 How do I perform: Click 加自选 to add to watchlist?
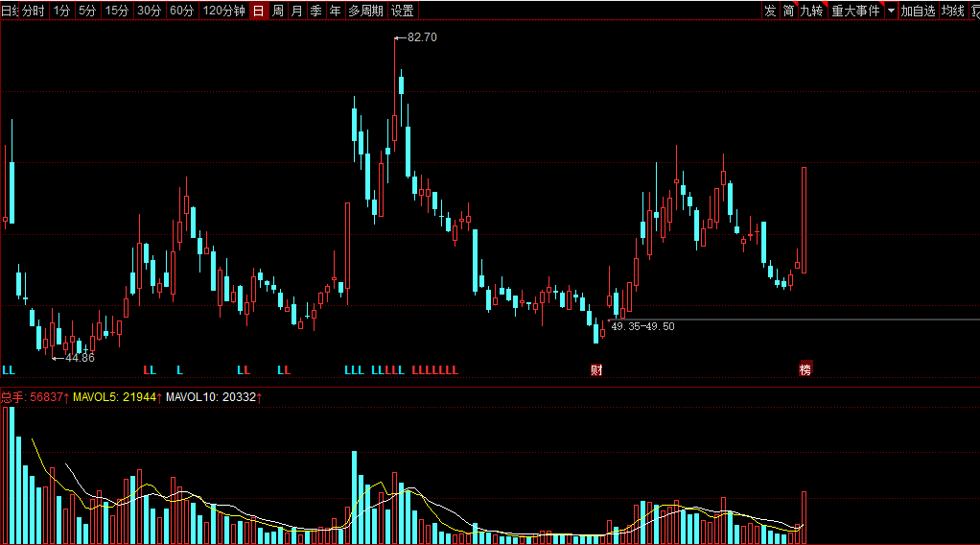(918, 11)
